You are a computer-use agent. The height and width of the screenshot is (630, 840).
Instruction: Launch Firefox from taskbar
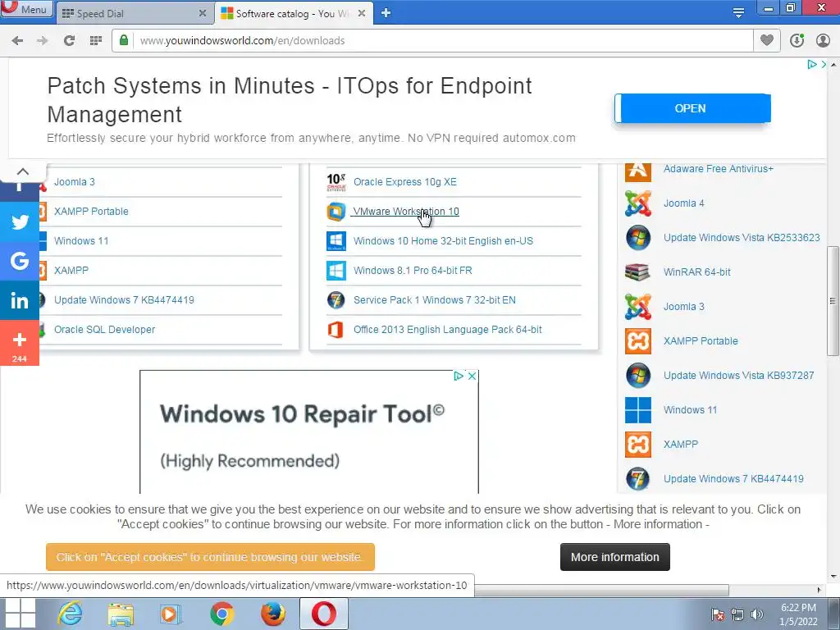click(272, 614)
